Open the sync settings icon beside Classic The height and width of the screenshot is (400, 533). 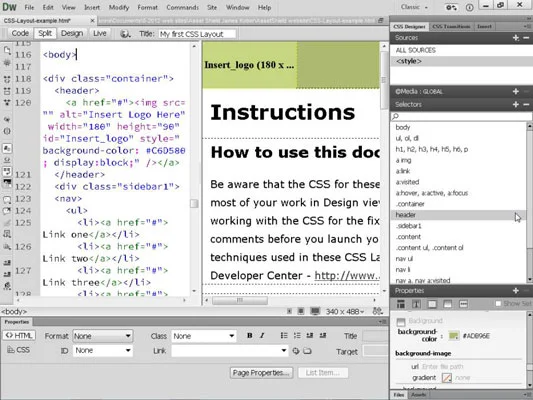coord(451,7)
